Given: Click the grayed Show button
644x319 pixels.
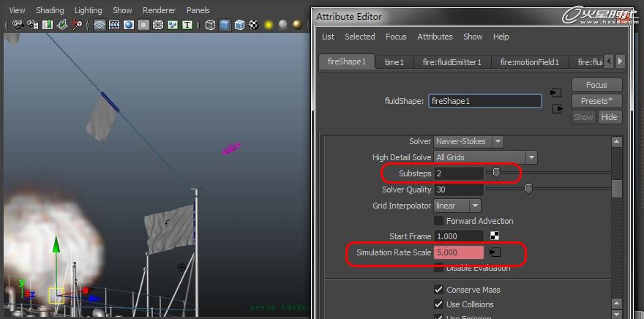Looking at the screenshot, I should click(x=584, y=117).
